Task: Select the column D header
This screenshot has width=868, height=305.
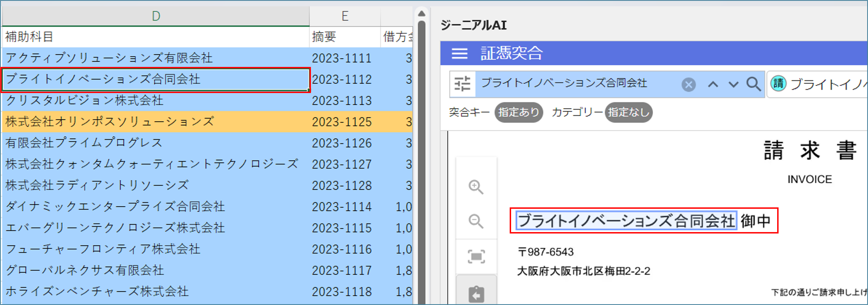Action: 156,16
